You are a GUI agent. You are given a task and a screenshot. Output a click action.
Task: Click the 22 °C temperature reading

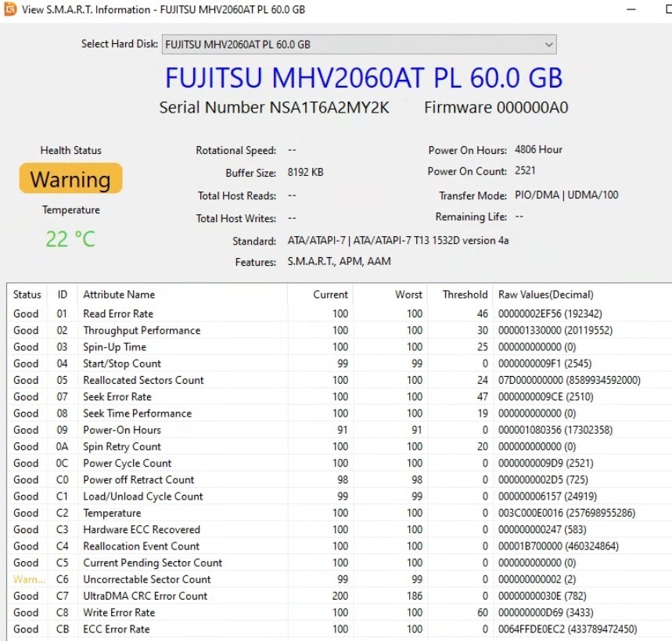tap(70, 239)
